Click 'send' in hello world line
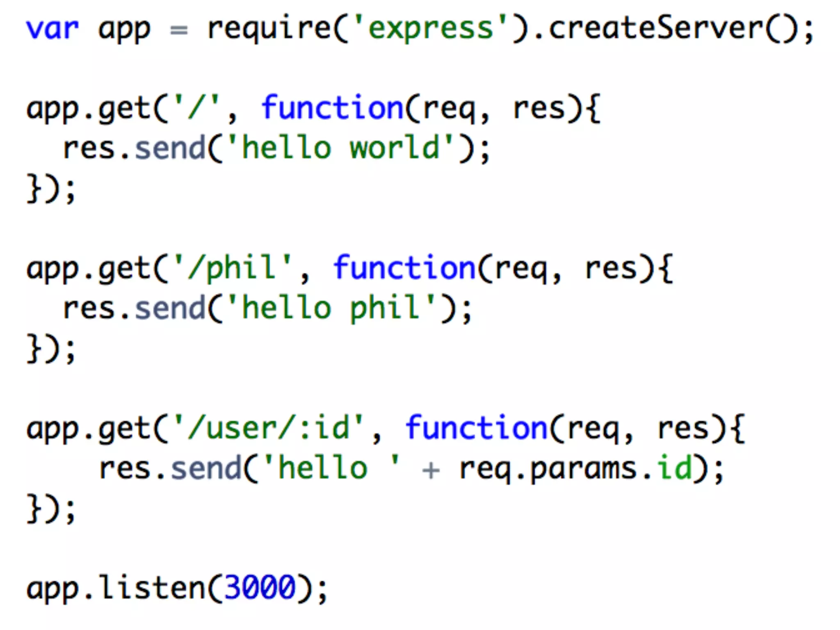Viewport: 840px width, 630px height. [x=170, y=148]
